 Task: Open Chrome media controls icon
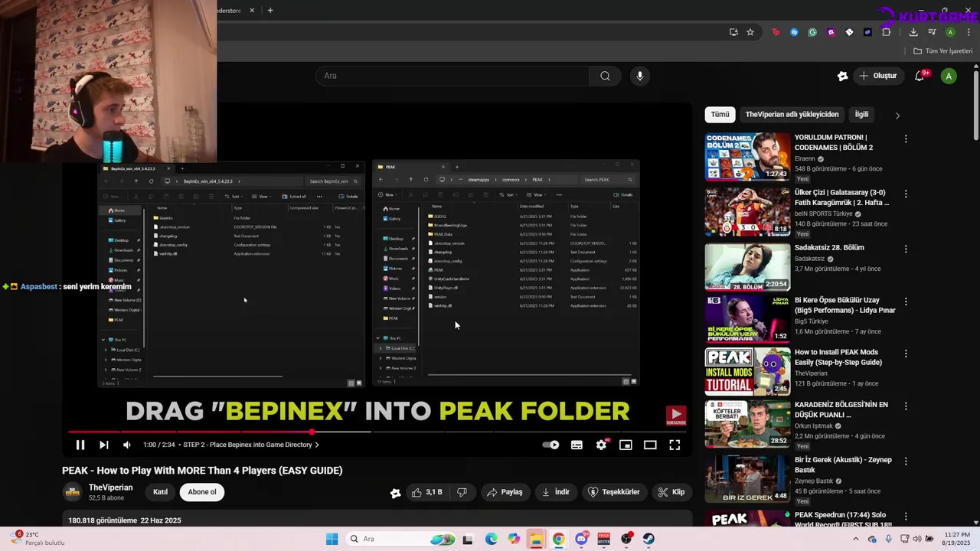(x=932, y=32)
